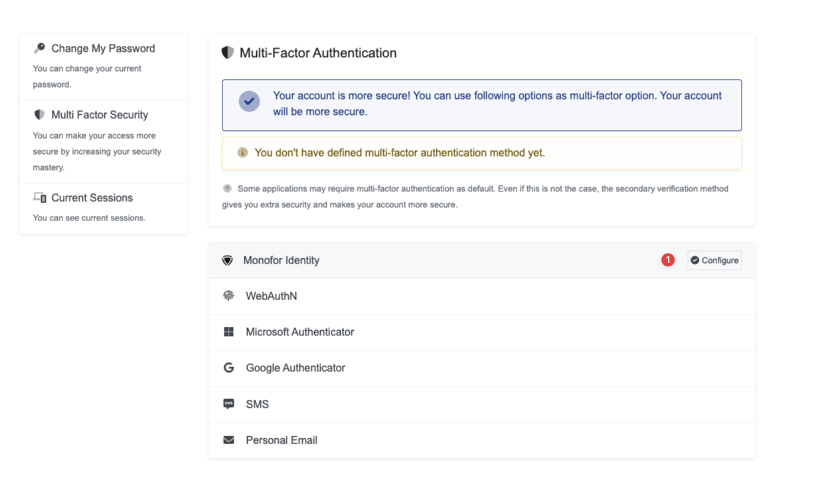Viewport: 824px width, 504px height.
Task: Click the devices icon beside Current Sessions
Action: 40,198
